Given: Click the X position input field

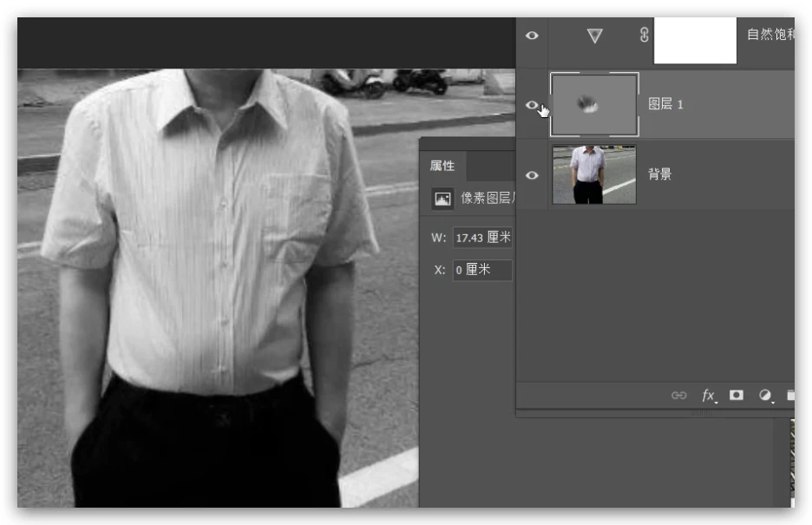Looking at the screenshot, I should (482, 270).
